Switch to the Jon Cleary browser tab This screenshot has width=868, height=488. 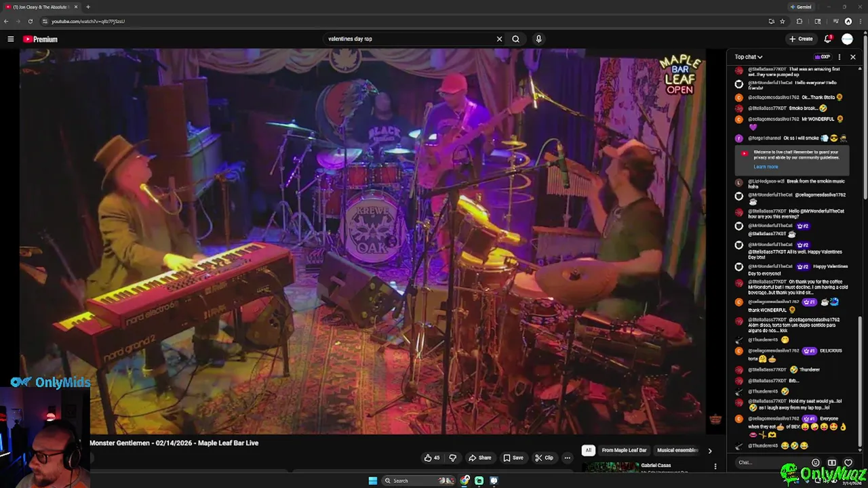click(x=41, y=7)
